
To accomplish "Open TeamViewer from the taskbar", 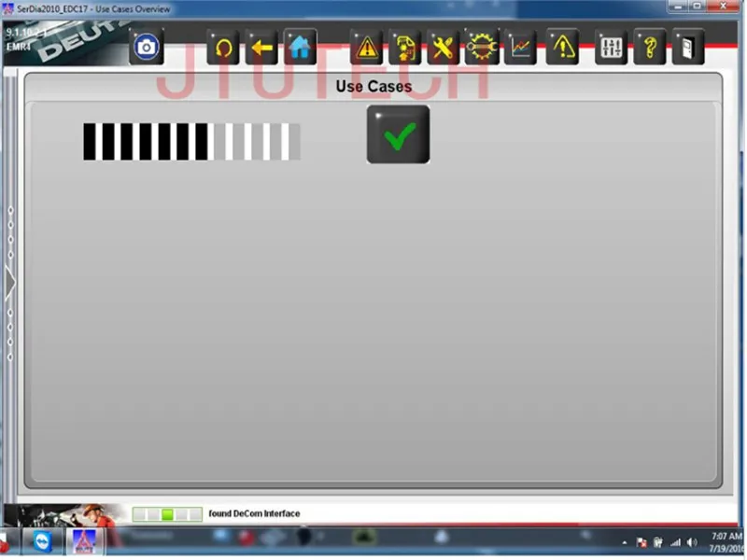I will [43, 542].
